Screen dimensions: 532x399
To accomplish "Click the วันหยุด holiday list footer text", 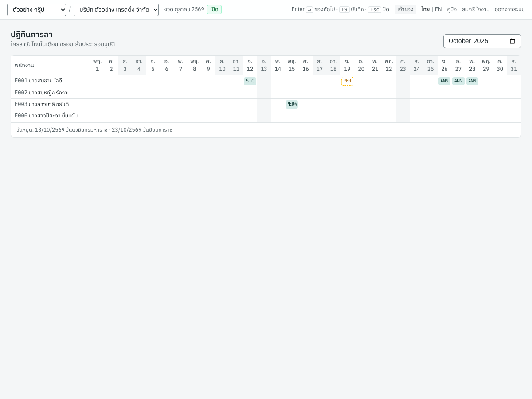I will (x=94, y=130).
